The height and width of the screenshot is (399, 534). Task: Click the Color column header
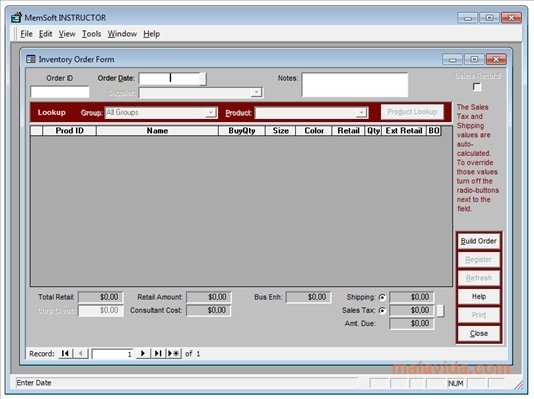coord(314,131)
